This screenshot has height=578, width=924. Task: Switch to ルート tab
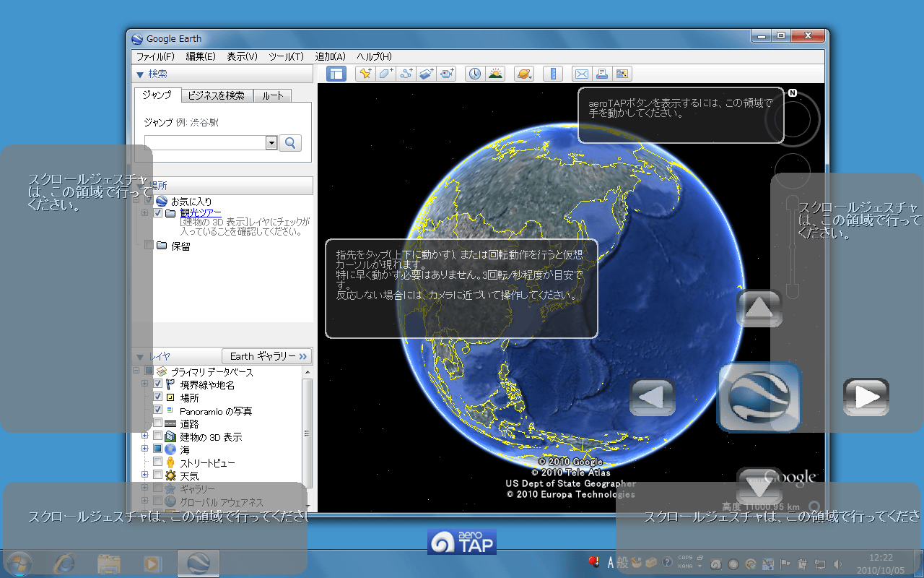tap(273, 95)
